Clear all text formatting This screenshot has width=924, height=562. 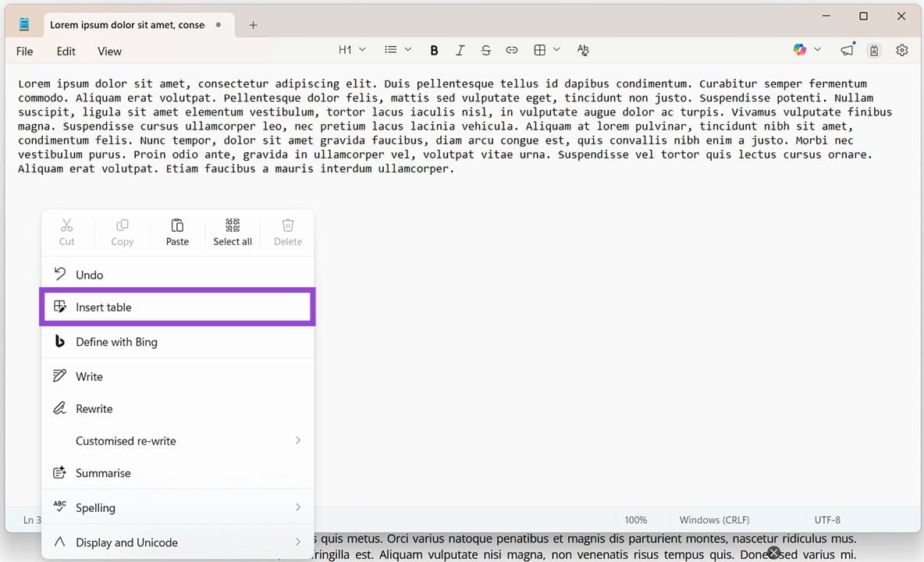tap(583, 49)
